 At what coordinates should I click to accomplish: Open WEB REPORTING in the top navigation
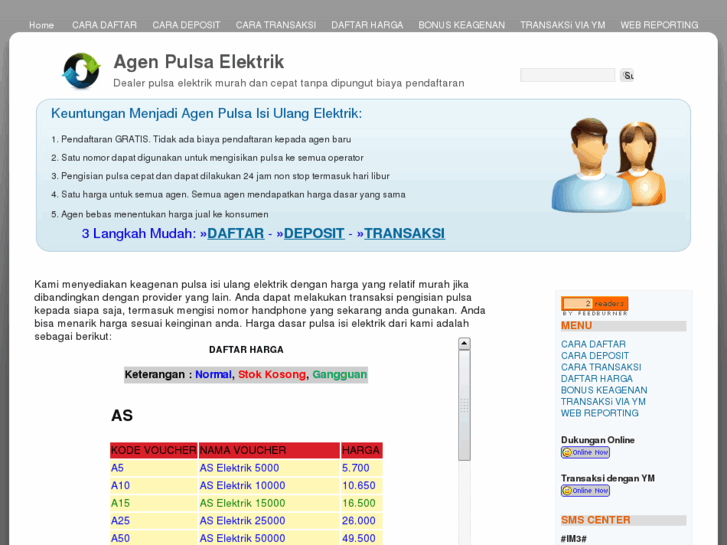[x=659, y=25]
